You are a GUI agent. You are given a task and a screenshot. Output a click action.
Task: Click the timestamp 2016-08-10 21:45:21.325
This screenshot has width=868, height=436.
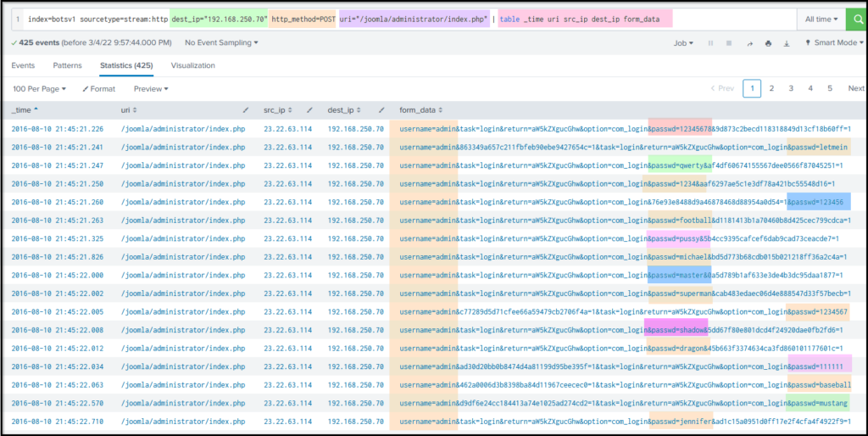click(x=58, y=238)
